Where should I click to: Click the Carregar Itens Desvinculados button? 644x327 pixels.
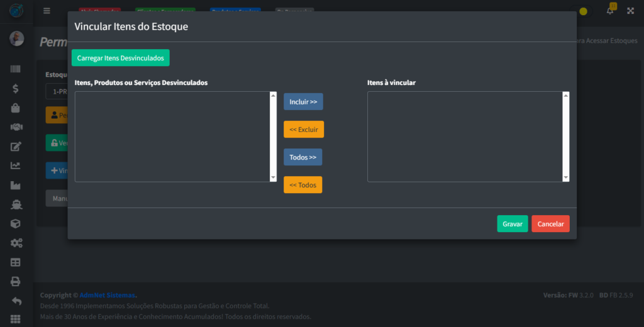click(120, 58)
